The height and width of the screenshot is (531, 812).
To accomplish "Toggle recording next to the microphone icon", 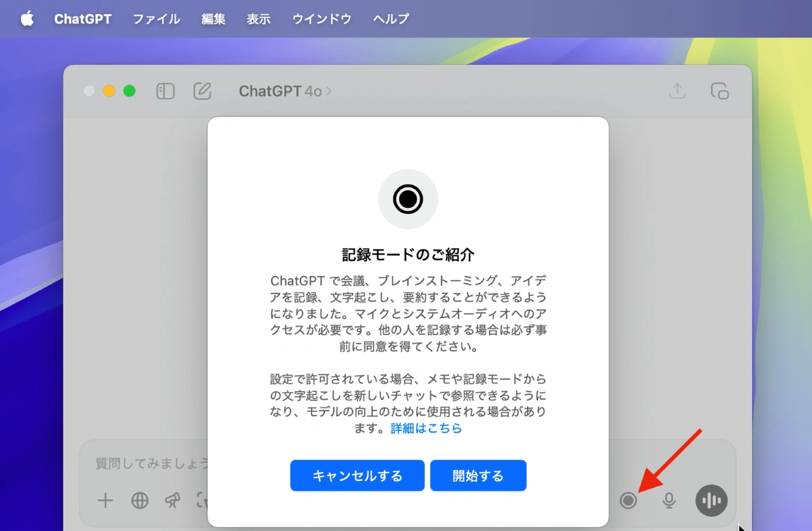I will point(628,501).
